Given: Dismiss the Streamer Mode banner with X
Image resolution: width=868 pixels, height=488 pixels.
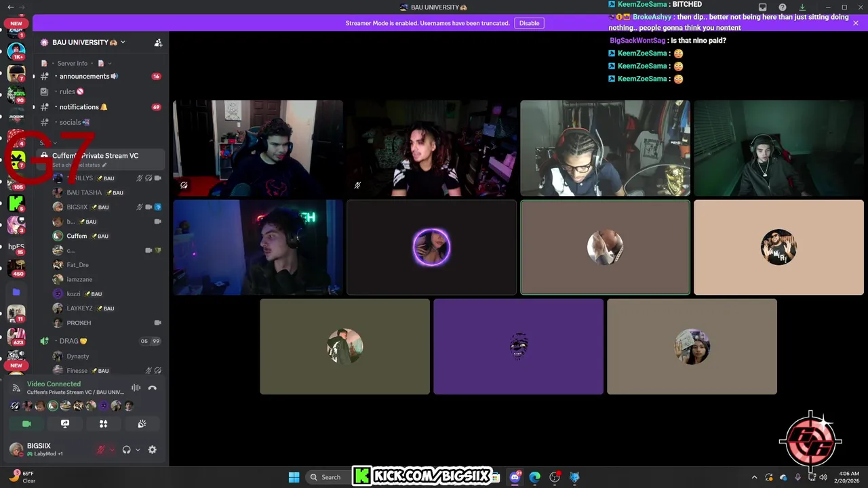Looking at the screenshot, I should tap(855, 23).
